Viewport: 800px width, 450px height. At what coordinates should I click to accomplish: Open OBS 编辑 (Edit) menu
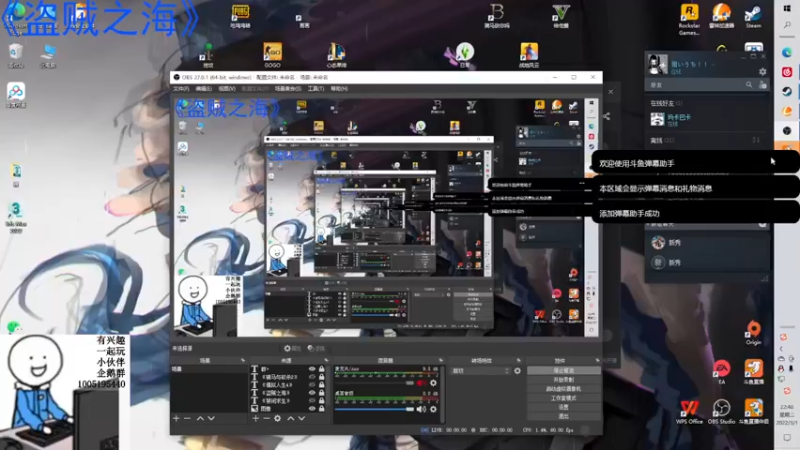pyautogui.click(x=203, y=89)
